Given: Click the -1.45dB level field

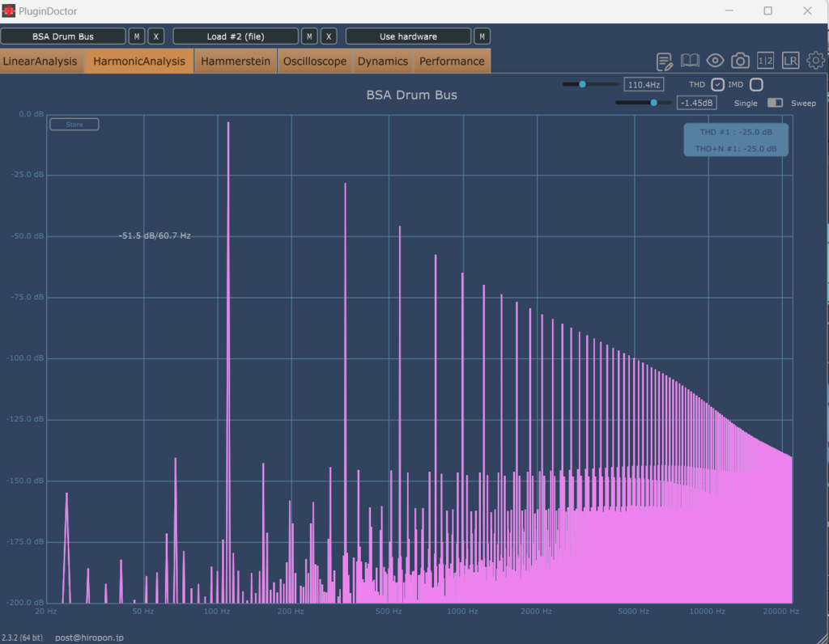Looking at the screenshot, I should coord(697,103).
